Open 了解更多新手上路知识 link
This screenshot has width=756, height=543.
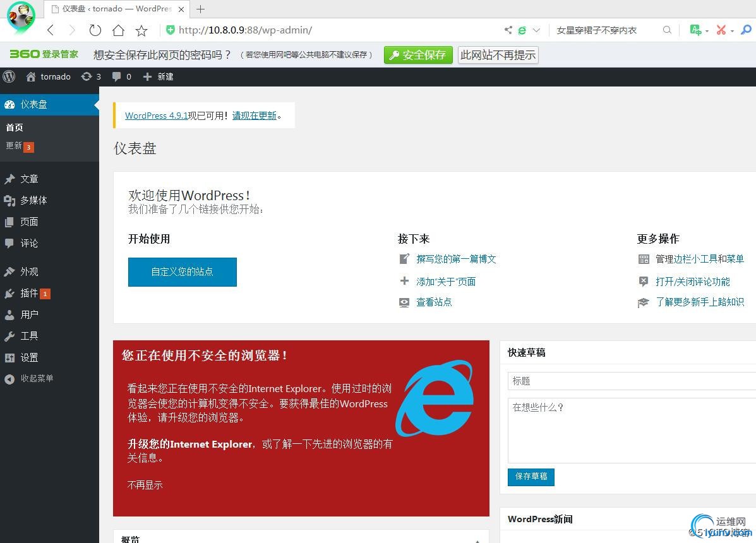click(700, 302)
